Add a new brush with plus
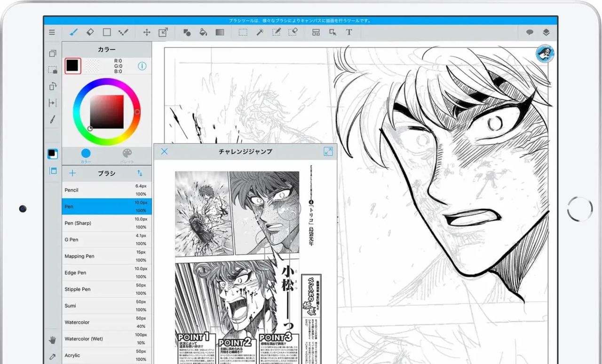The height and width of the screenshot is (364, 602). coord(72,173)
